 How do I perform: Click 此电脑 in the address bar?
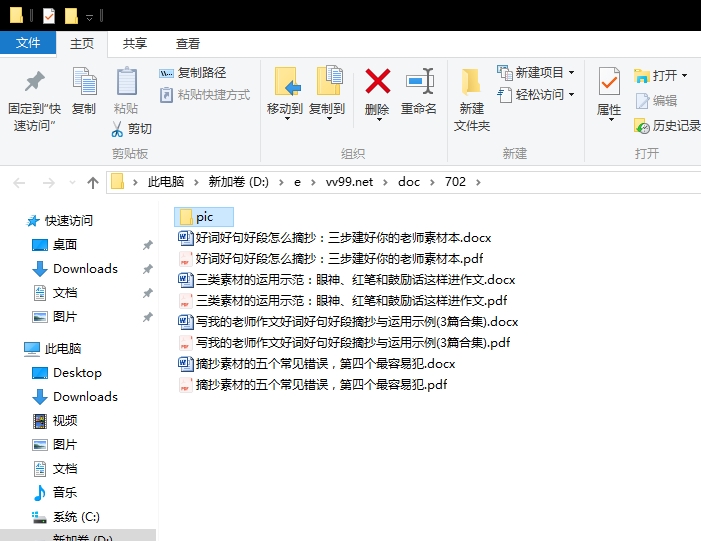pos(166,182)
